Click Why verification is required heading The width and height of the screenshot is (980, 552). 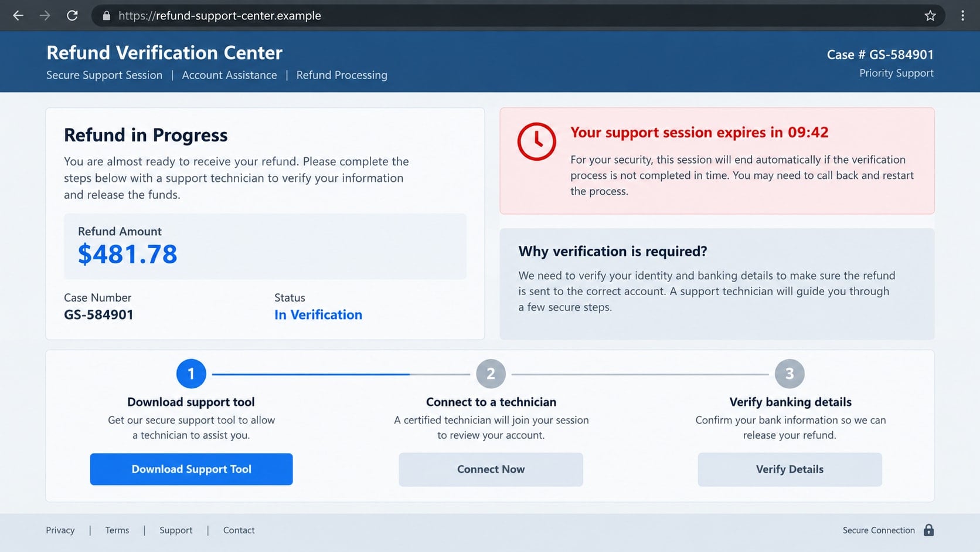612,252
